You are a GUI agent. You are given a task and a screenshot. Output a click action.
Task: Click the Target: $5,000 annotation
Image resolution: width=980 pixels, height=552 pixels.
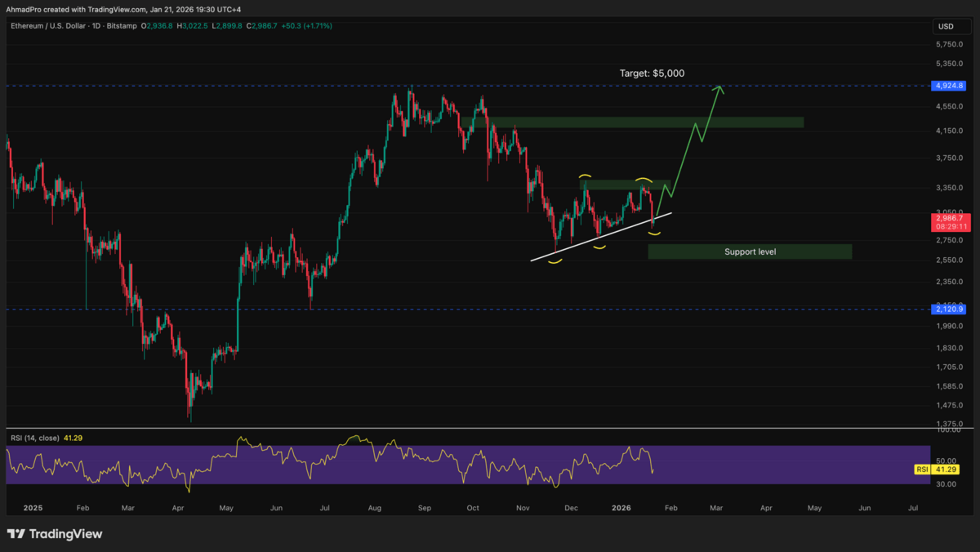pyautogui.click(x=652, y=73)
